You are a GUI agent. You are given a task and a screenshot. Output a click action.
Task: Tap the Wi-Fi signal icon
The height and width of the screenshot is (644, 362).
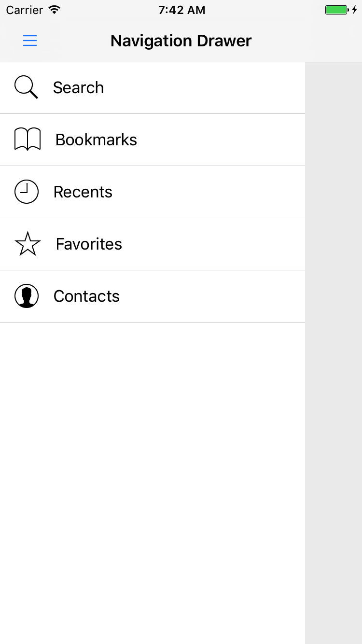pyautogui.click(x=55, y=10)
